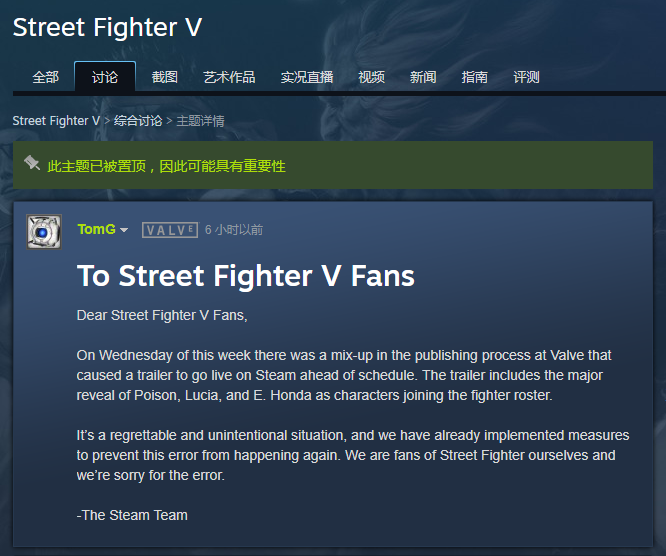Click the post heading To Street Fighter V Fans
Image resolution: width=666 pixels, height=556 pixels.
pos(245,275)
